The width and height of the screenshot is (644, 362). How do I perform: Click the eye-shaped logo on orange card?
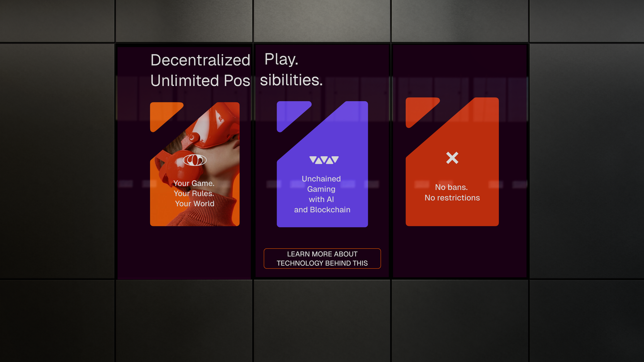point(194,160)
